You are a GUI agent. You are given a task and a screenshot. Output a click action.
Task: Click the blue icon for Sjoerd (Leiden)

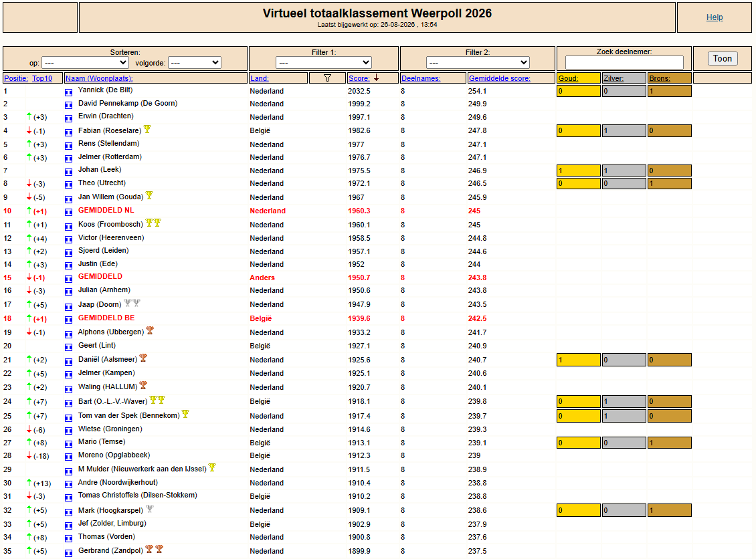pos(68,253)
